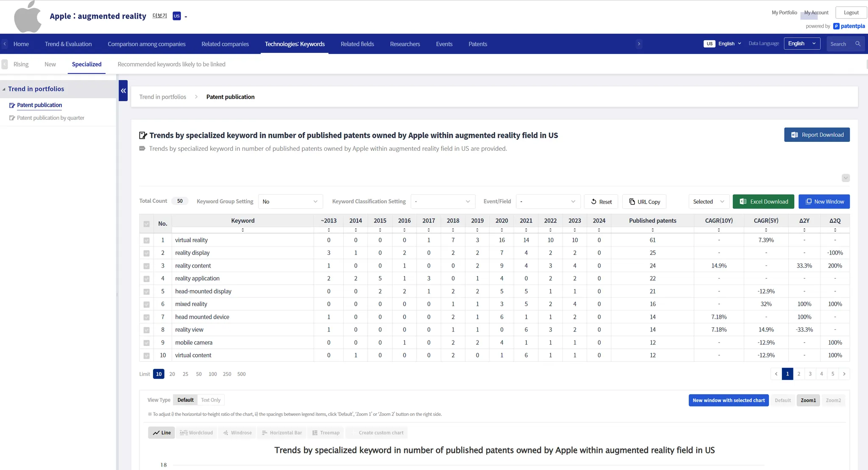Toggle the select-all header checkbox
The width and height of the screenshot is (868, 470).
[x=147, y=224]
